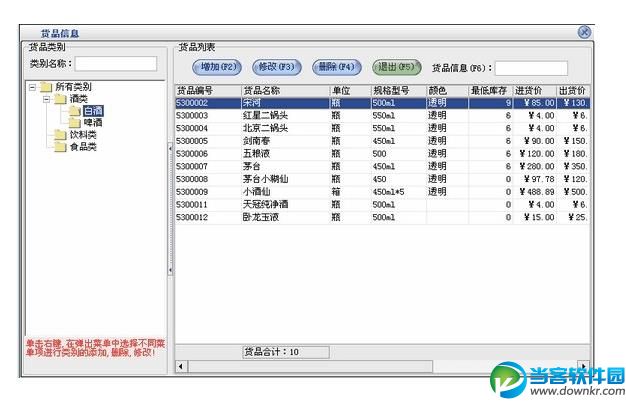Sort by 货品编号 column header

point(208,91)
